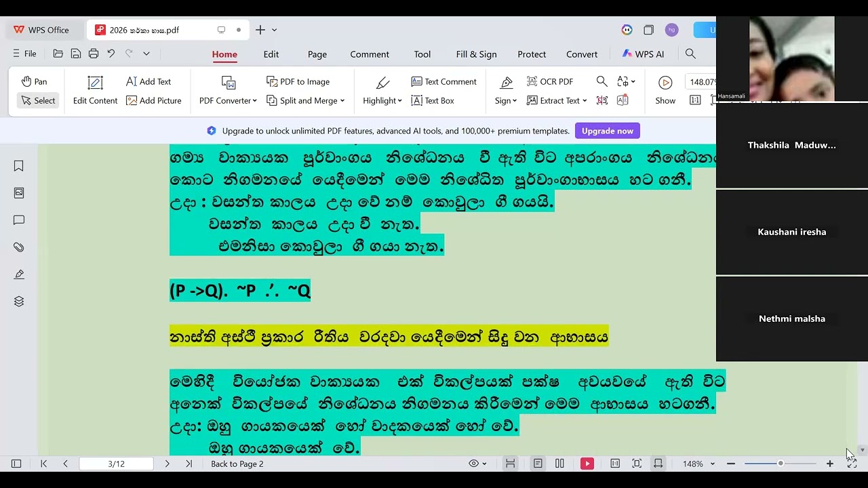Screen dimensions: 868x488
Task: Open the attachments paperclip panel
Action: [x=19, y=247]
